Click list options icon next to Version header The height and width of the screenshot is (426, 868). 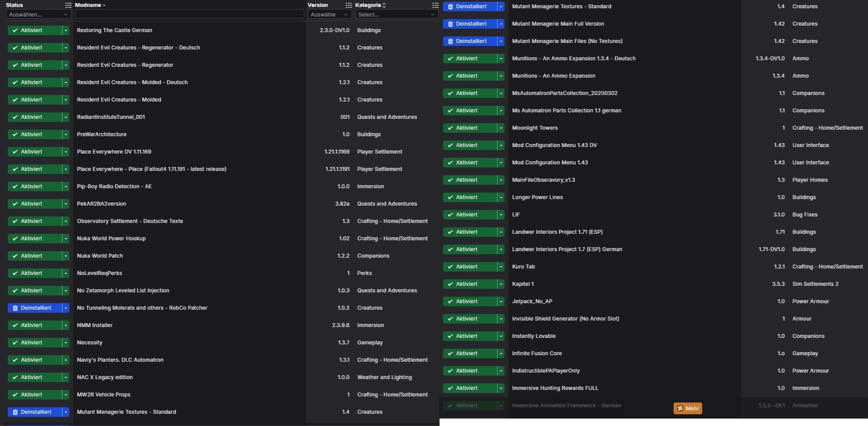[349, 5]
